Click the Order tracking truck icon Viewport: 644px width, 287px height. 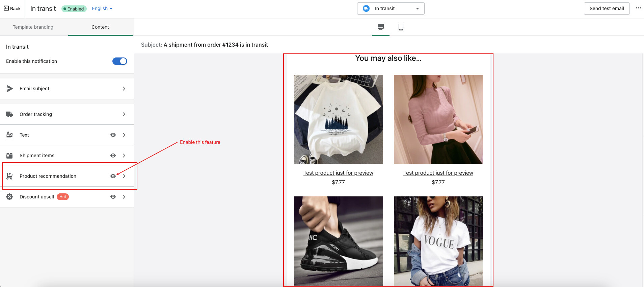pos(9,114)
